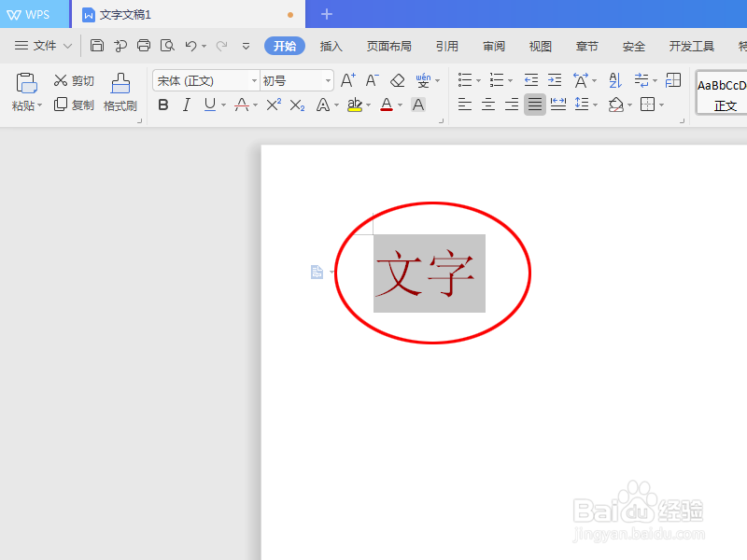Switch to the 插入 (Insert) ribbon tab

click(331, 45)
